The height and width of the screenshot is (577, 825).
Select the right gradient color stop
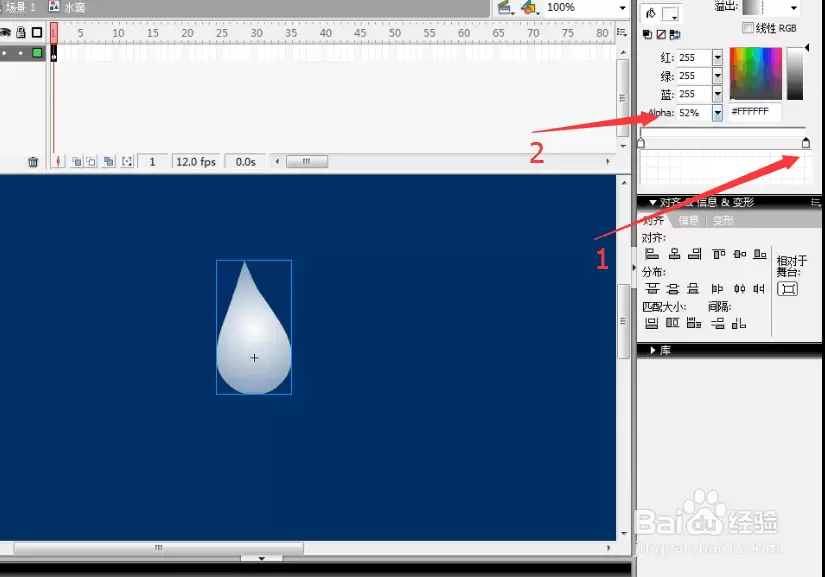[806, 143]
